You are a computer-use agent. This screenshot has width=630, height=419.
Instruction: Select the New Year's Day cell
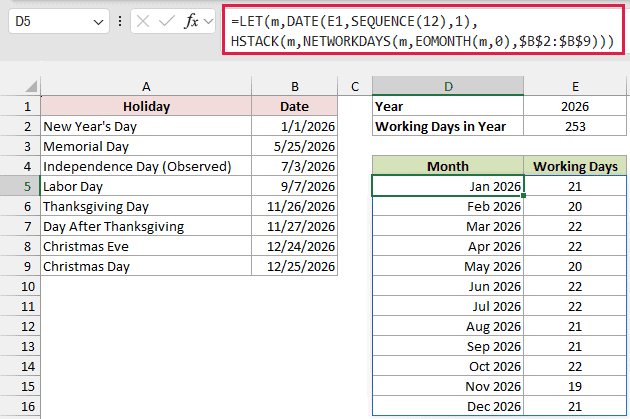click(146, 126)
